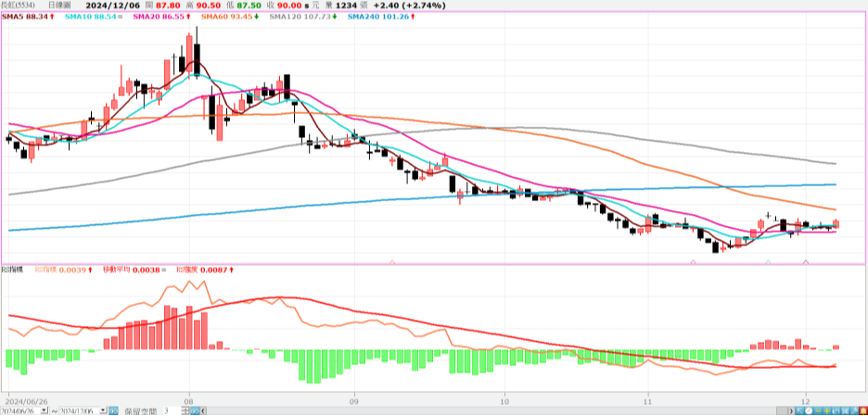The height and width of the screenshot is (416, 868).
Task: Click the change +2.40 (+2.74%)
Action: 409,6
